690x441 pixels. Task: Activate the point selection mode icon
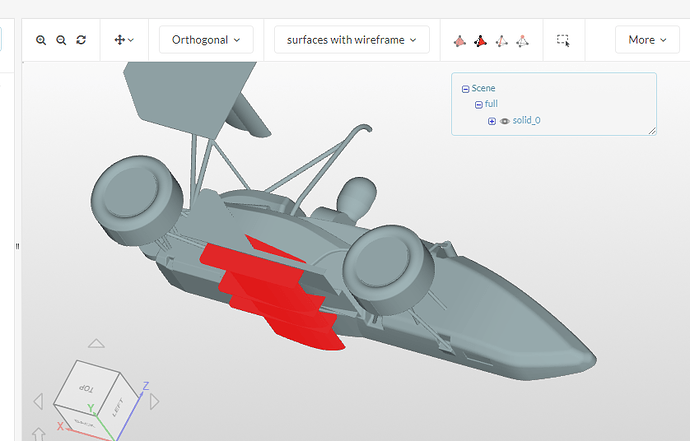pyautogui.click(x=522, y=41)
